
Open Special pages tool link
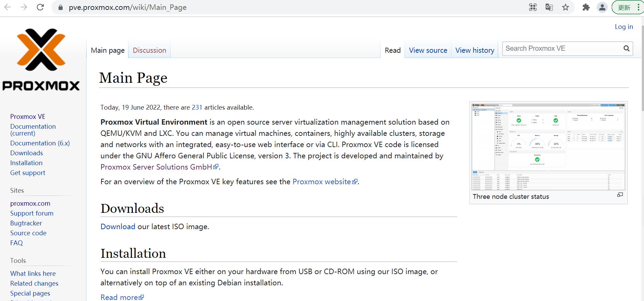click(30, 293)
